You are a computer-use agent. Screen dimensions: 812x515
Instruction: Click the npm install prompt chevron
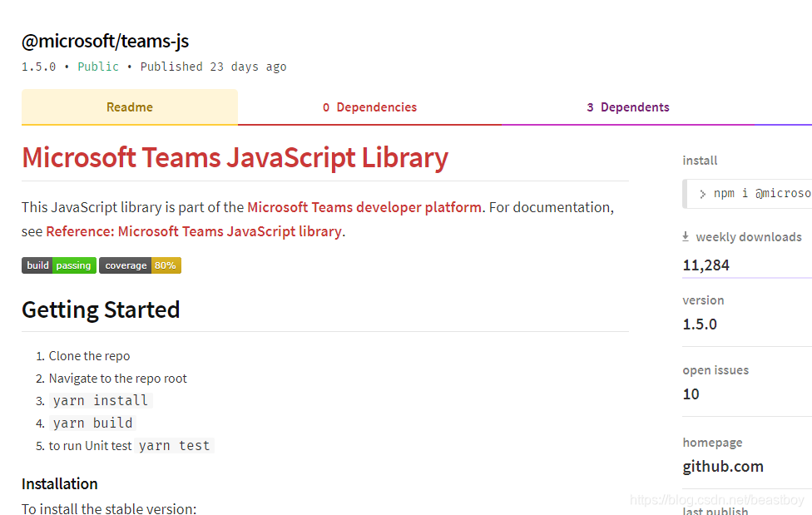(702, 195)
